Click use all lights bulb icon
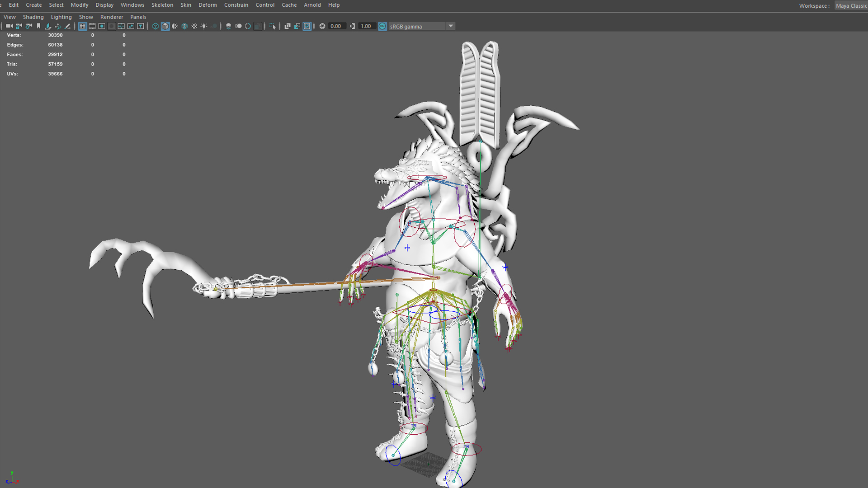868x488 pixels. point(204,26)
